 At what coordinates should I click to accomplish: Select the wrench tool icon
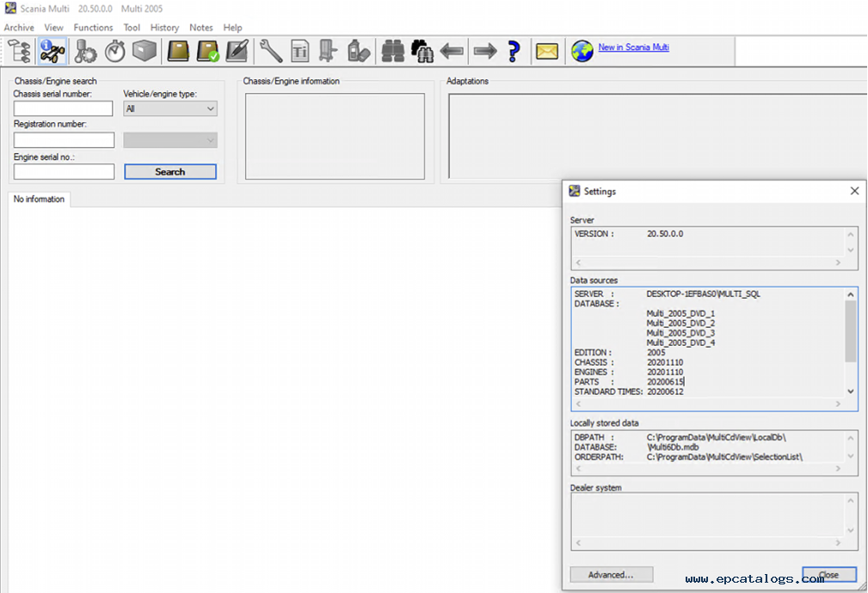[271, 52]
